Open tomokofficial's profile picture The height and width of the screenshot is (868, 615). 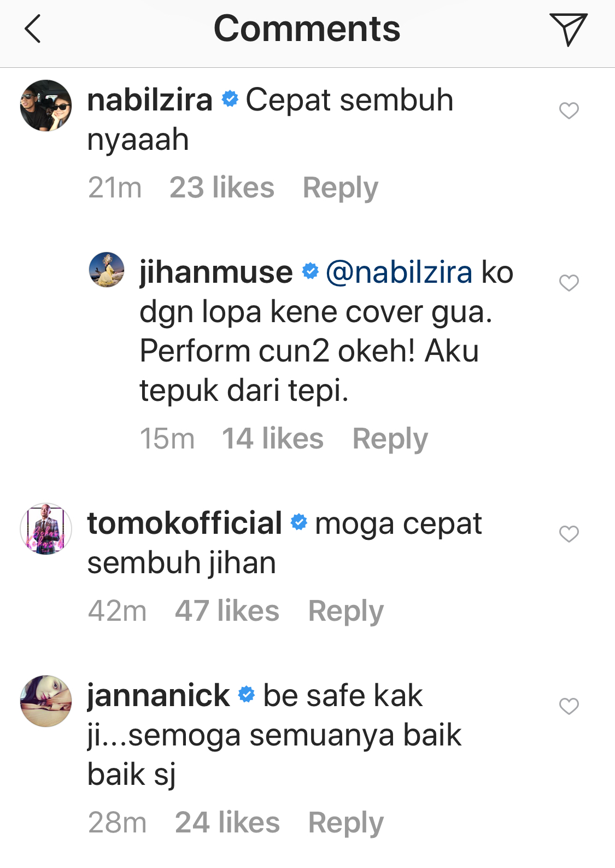[46, 529]
